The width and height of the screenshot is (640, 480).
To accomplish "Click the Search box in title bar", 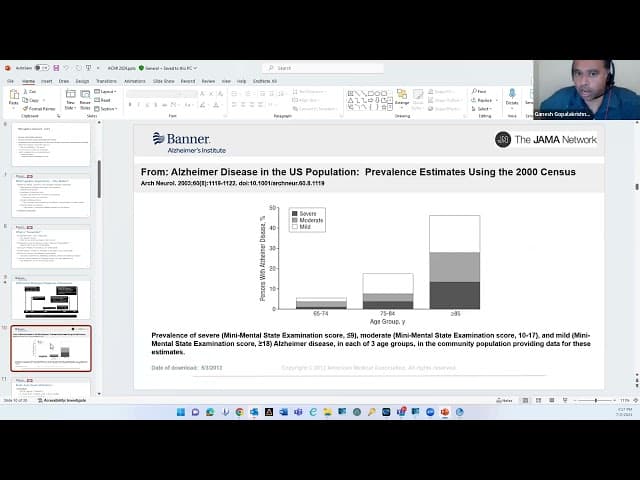I will [310, 68].
